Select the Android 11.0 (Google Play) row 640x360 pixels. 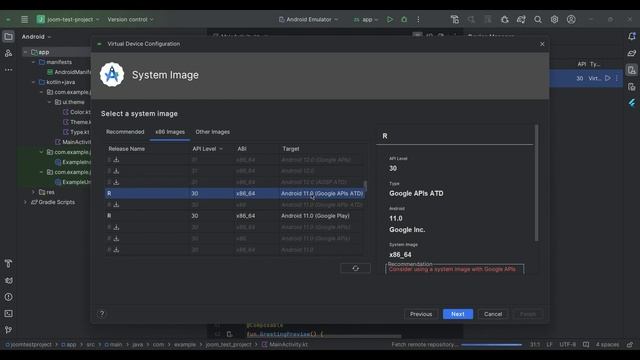coord(235,216)
